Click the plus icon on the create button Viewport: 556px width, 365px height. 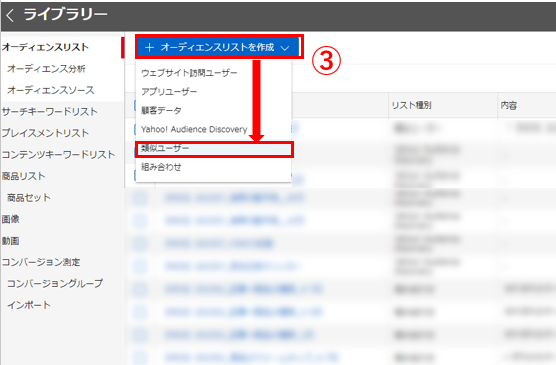(x=149, y=47)
